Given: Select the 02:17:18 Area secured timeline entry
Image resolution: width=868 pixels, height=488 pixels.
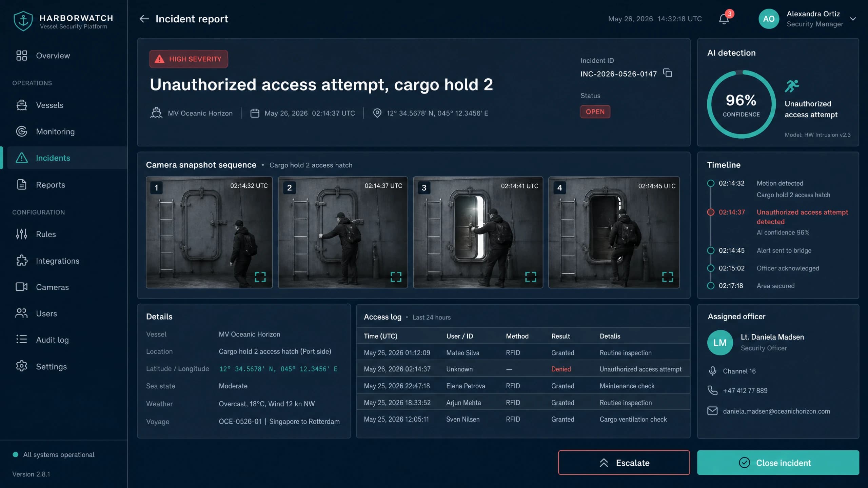Looking at the screenshot, I should coord(751,286).
